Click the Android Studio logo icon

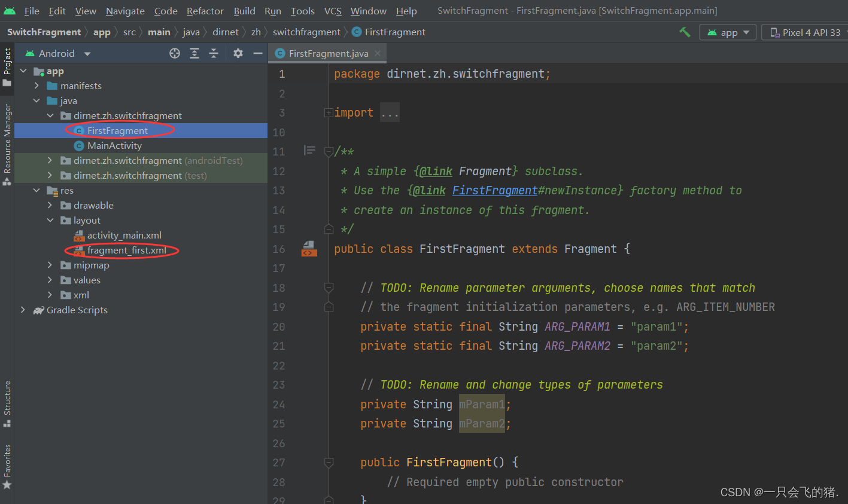pos(10,11)
